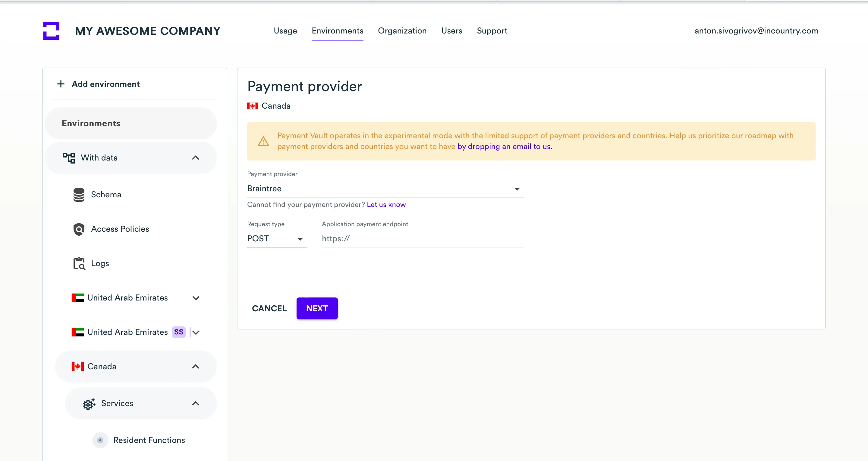Click the Logs clipboard icon
The height and width of the screenshot is (461, 868).
(x=79, y=263)
